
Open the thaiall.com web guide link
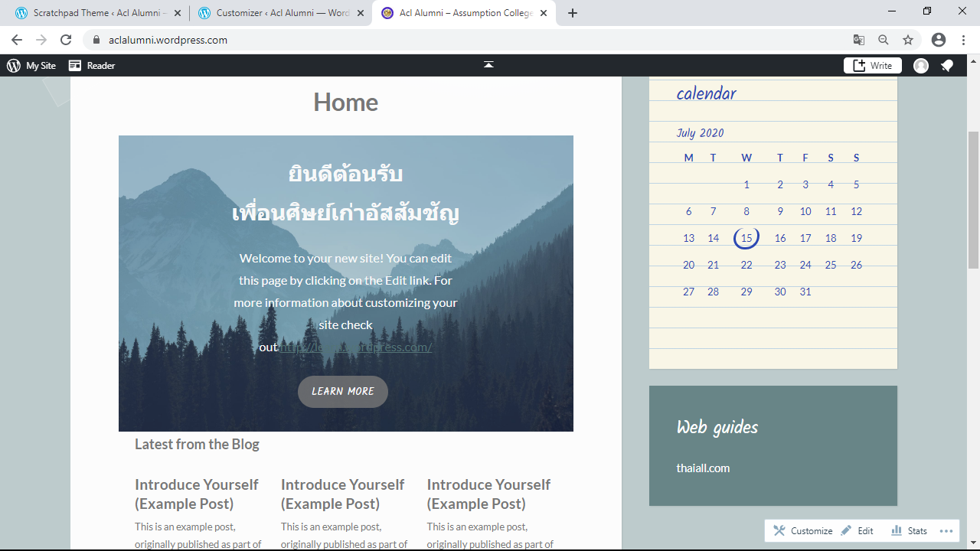[703, 468]
